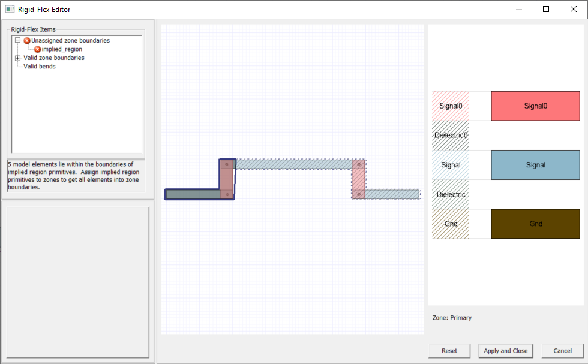Click the blue Signal layer swatch
Image resolution: width=588 pixels, height=364 pixels.
tap(535, 164)
